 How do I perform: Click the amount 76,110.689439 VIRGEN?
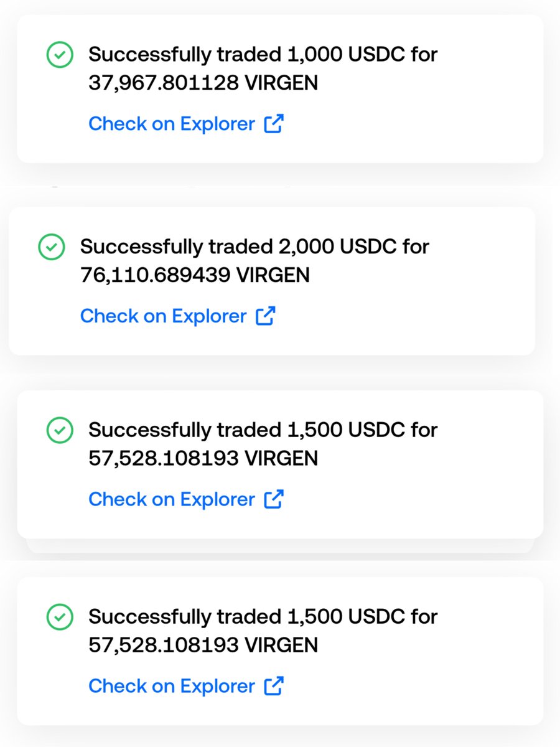click(195, 275)
